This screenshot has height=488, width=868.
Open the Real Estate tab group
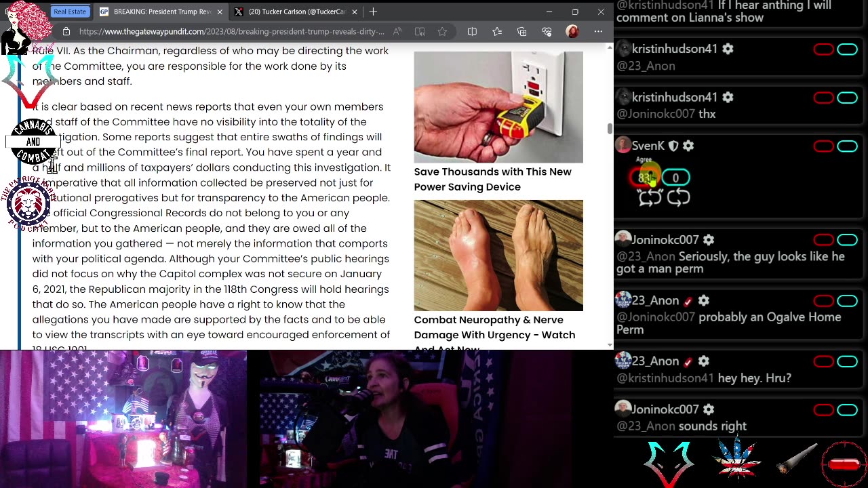(70, 12)
